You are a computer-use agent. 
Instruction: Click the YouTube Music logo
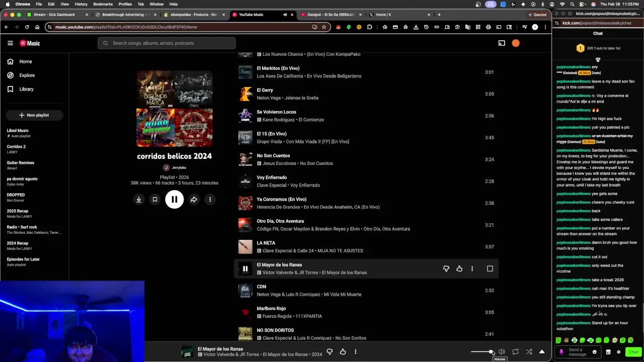[x=30, y=43]
